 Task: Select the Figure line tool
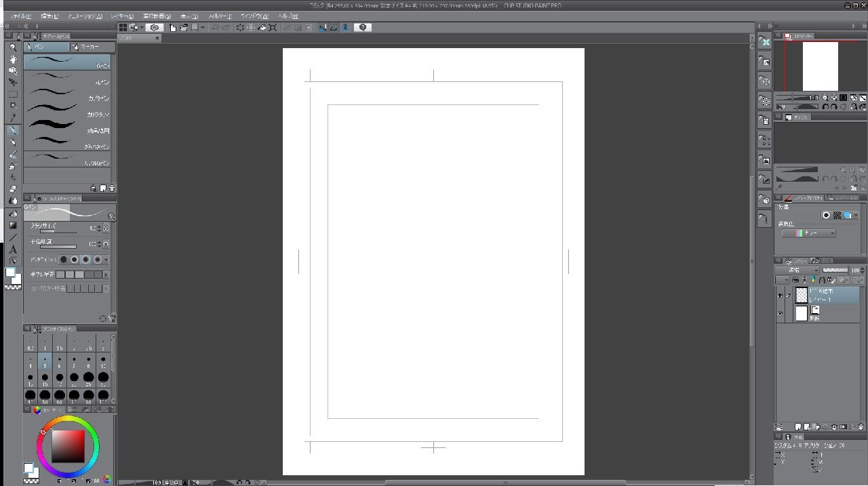click(x=13, y=237)
